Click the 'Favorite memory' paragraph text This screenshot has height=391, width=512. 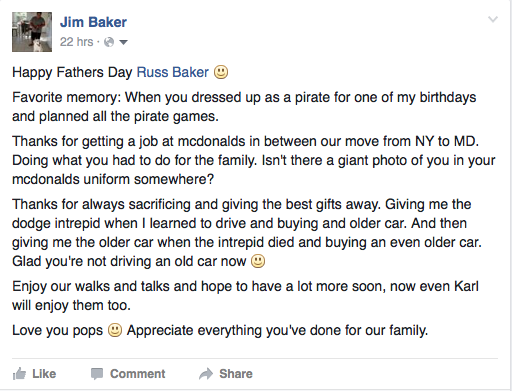244,107
